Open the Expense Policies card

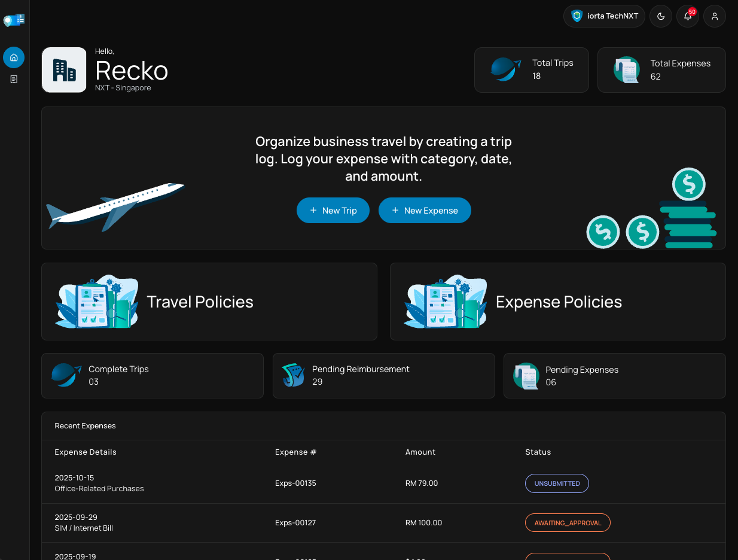tap(557, 302)
